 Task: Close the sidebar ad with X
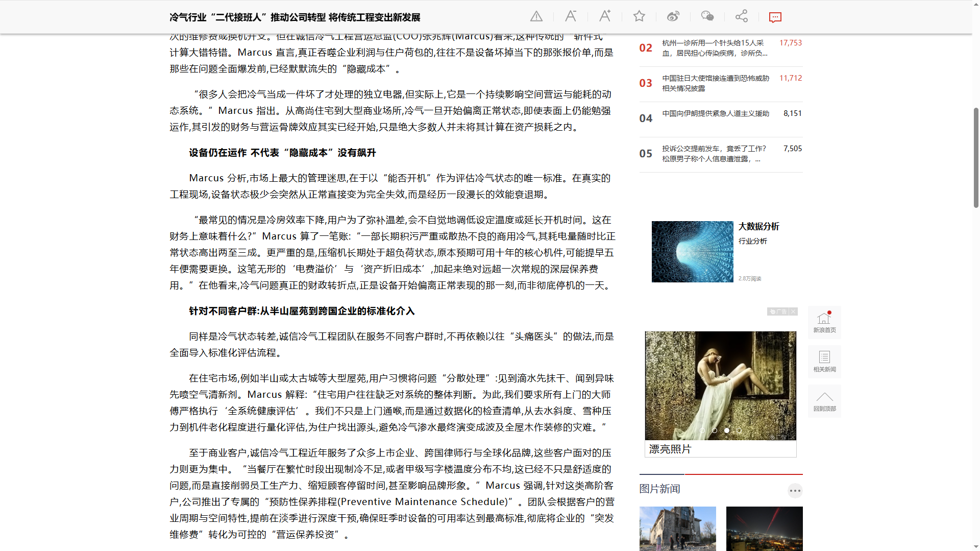click(x=793, y=312)
